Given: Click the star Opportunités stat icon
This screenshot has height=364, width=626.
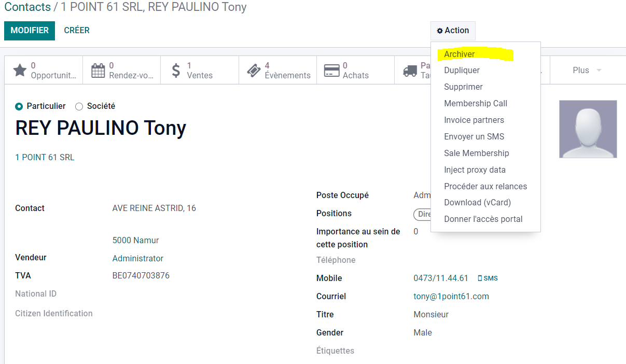Looking at the screenshot, I should pyautogui.click(x=20, y=71).
